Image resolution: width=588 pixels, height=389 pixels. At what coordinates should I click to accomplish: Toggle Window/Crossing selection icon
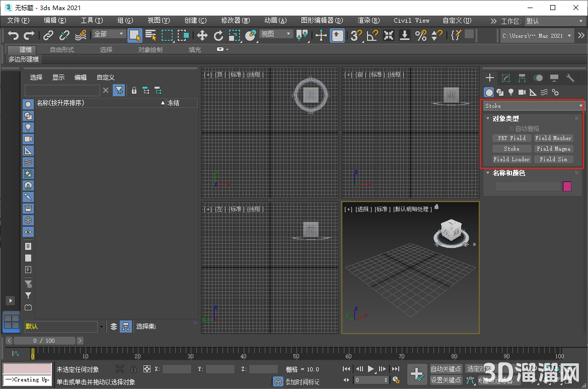[x=183, y=36]
